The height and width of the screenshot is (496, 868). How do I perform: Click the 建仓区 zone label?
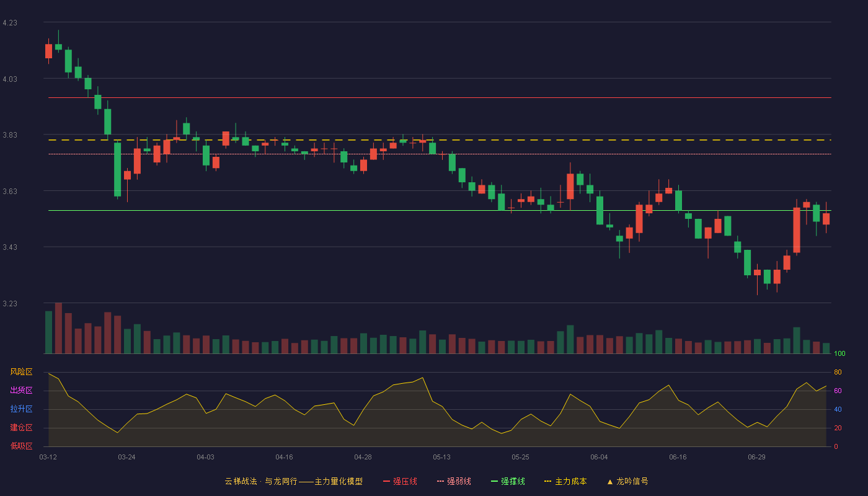pos(21,428)
